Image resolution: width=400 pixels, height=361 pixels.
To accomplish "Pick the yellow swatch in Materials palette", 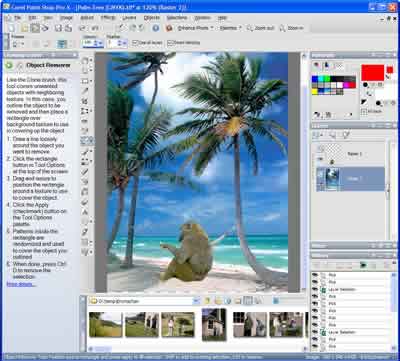I will click(315, 91).
